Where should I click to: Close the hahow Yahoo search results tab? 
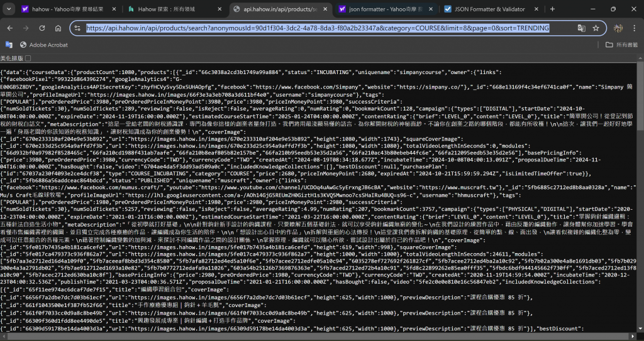[x=114, y=9]
